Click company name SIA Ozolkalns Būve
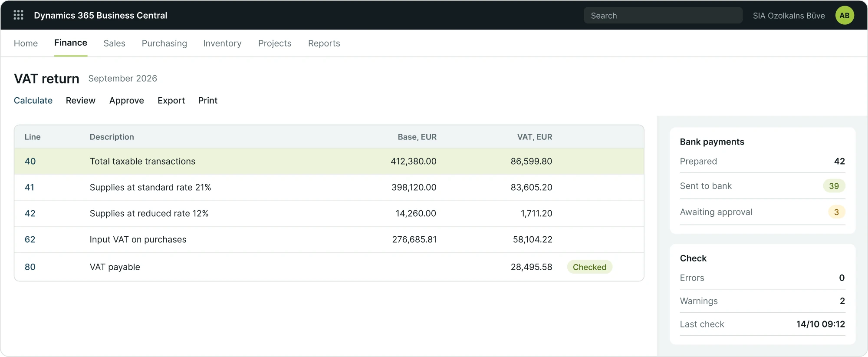This screenshot has height=357, width=868. 789,16
